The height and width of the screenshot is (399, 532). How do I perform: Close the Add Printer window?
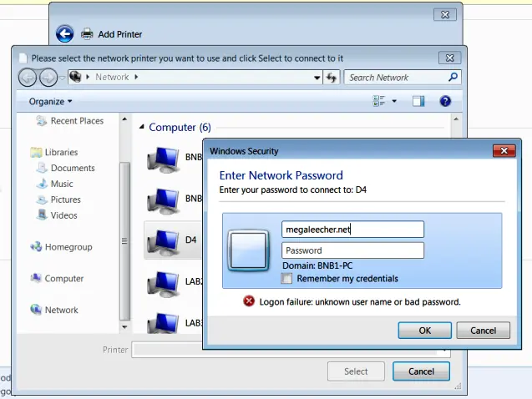point(445,14)
